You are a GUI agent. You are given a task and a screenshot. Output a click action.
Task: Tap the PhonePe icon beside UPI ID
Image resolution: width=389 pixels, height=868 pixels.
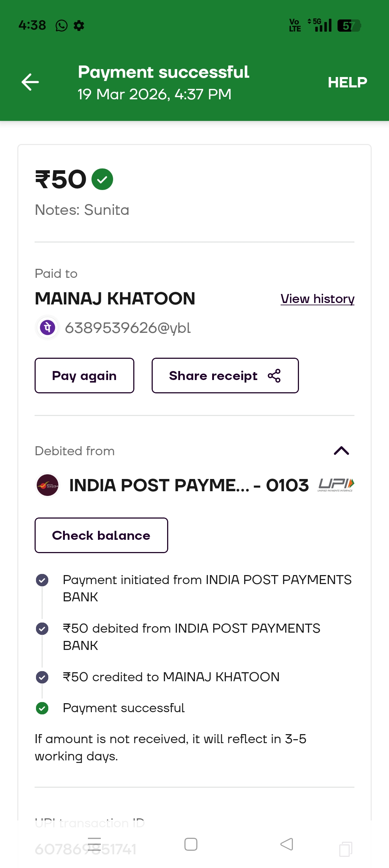(x=48, y=327)
